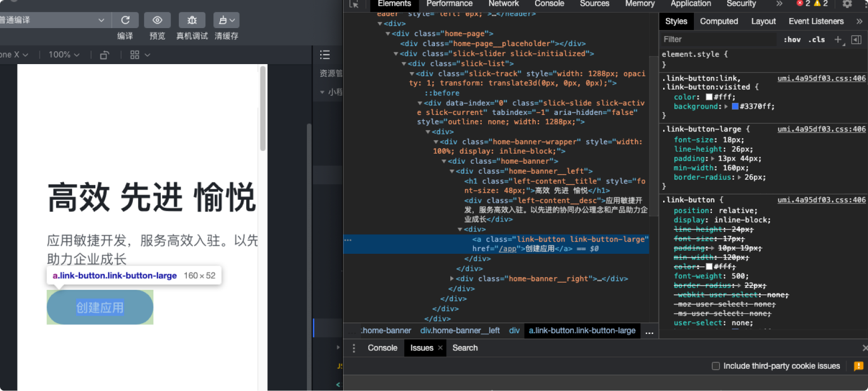The image size is (868, 391).
Task: Click the 创建应用 button in preview
Action: 100,307
